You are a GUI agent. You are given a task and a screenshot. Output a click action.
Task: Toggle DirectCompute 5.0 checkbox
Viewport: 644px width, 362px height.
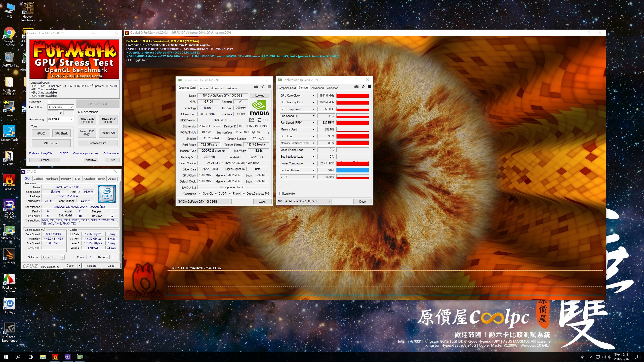coord(244,194)
